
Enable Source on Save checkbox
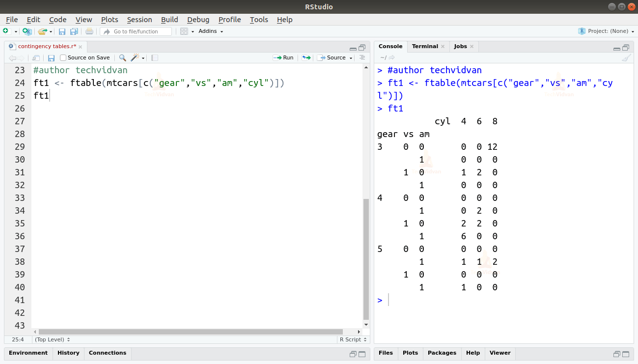tap(63, 57)
